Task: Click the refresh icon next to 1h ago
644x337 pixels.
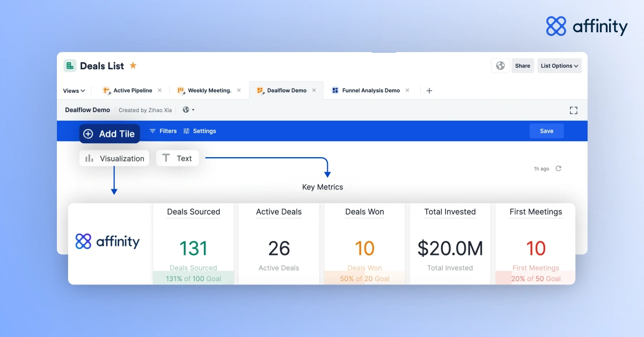Action: [x=558, y=169]
